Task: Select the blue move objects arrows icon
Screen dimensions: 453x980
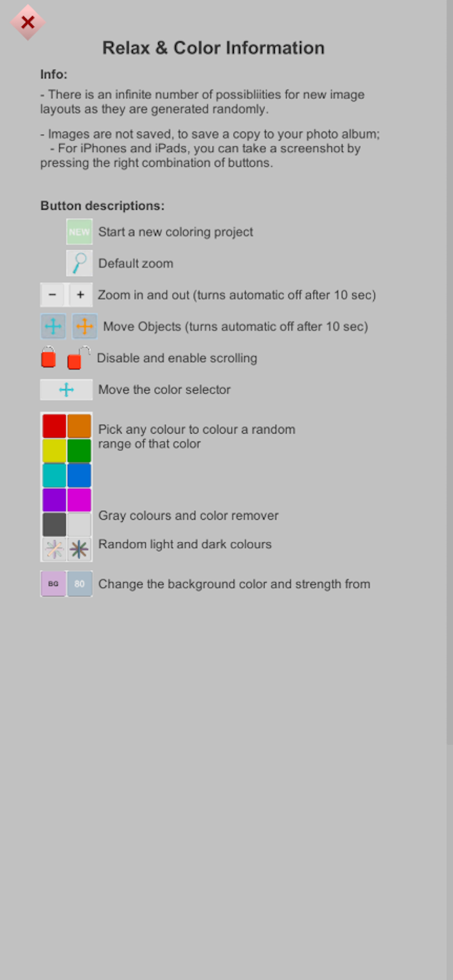Action: click(53, 326)
